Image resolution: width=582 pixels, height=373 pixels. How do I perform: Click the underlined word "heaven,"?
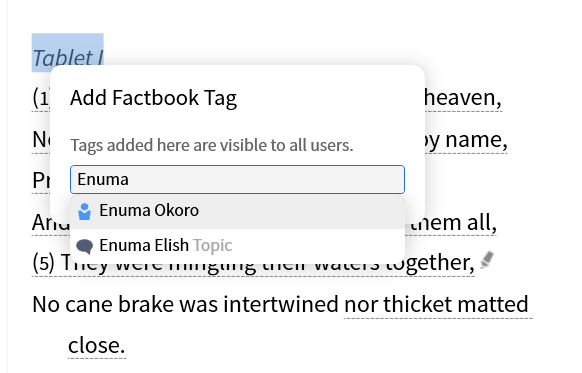463,98
